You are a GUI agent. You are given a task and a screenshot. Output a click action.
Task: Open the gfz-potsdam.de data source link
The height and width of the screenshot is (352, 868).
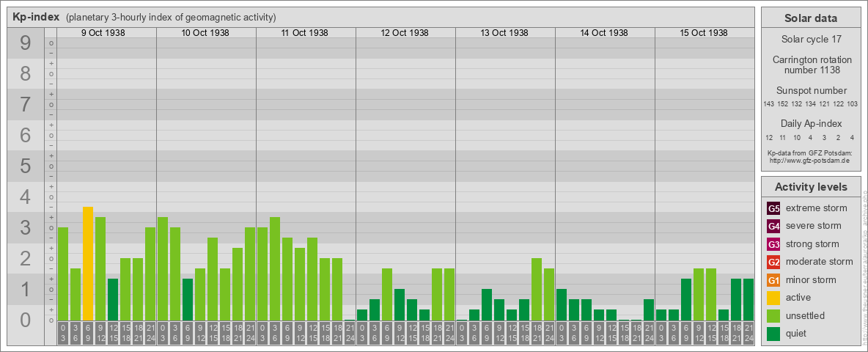point(809,161)
